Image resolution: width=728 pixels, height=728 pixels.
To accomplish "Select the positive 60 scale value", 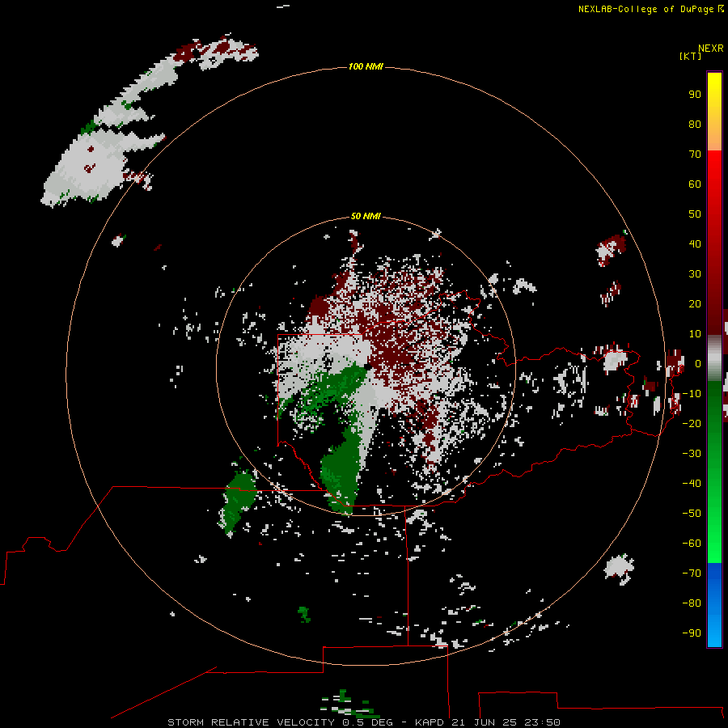I will tap(695, 184).
